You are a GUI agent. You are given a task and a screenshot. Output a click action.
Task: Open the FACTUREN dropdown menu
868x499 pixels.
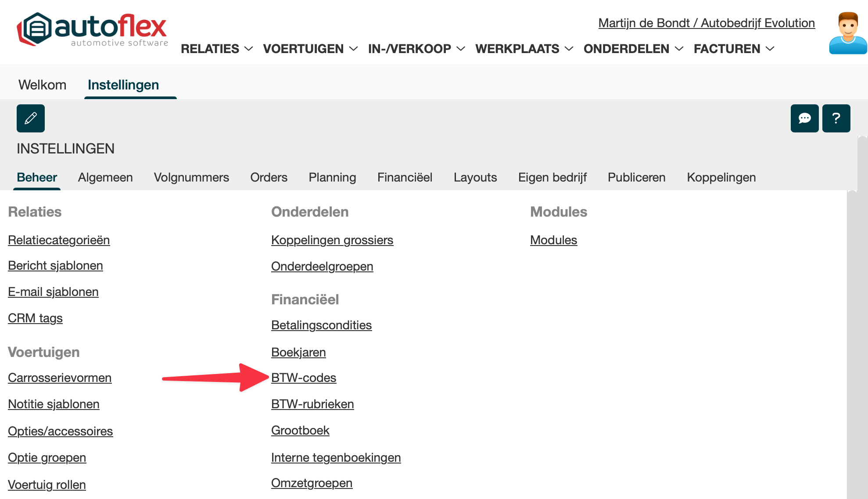click(x=734, y=49)
